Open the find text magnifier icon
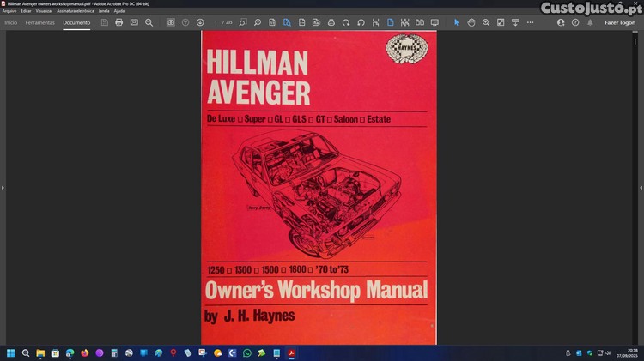This screenshot has height=361, width=644. click(x=149, y=22)
